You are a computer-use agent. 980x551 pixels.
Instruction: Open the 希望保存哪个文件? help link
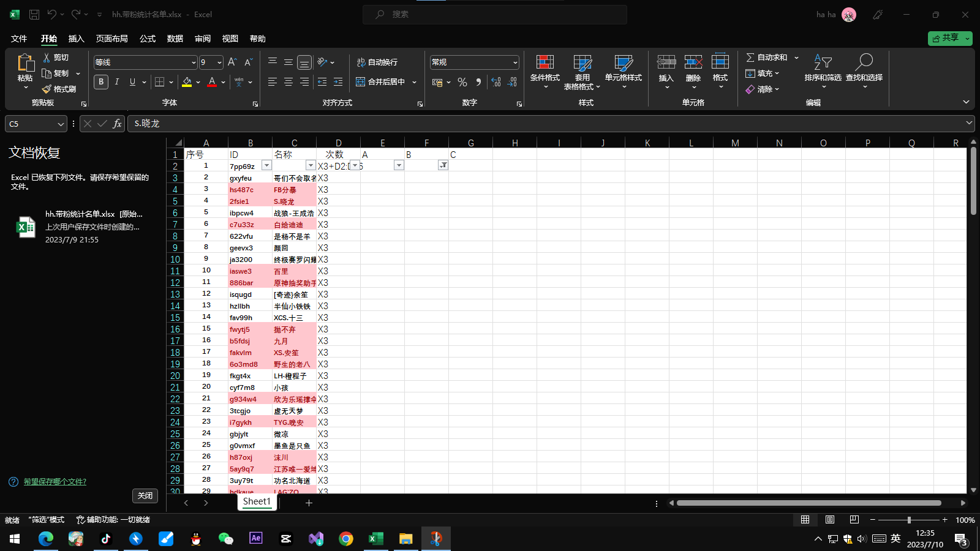pyautogui.click(x=55, y=482)
